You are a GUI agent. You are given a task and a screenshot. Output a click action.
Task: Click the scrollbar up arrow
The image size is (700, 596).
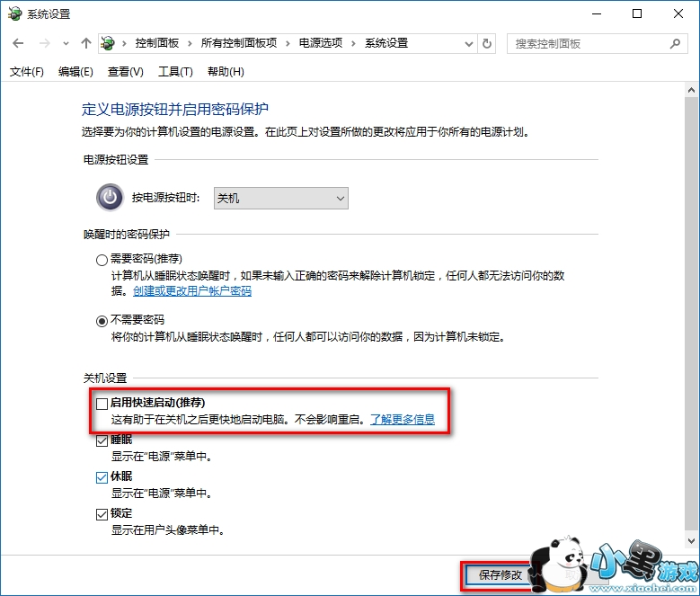coord(692,90)
